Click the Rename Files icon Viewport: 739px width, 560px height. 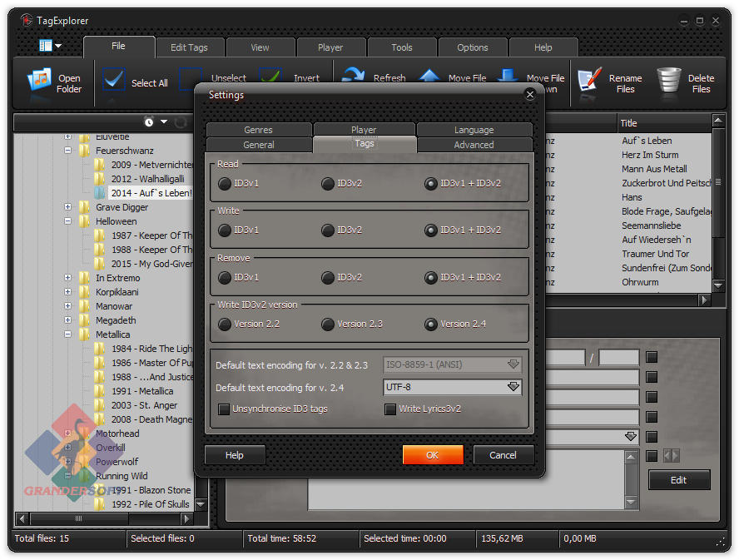pos(589,81)
